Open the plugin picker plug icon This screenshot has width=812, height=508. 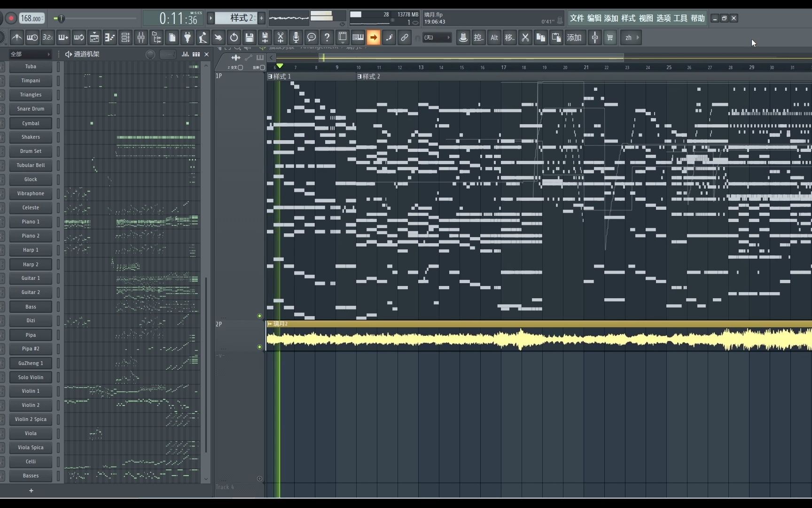point(187,38)
